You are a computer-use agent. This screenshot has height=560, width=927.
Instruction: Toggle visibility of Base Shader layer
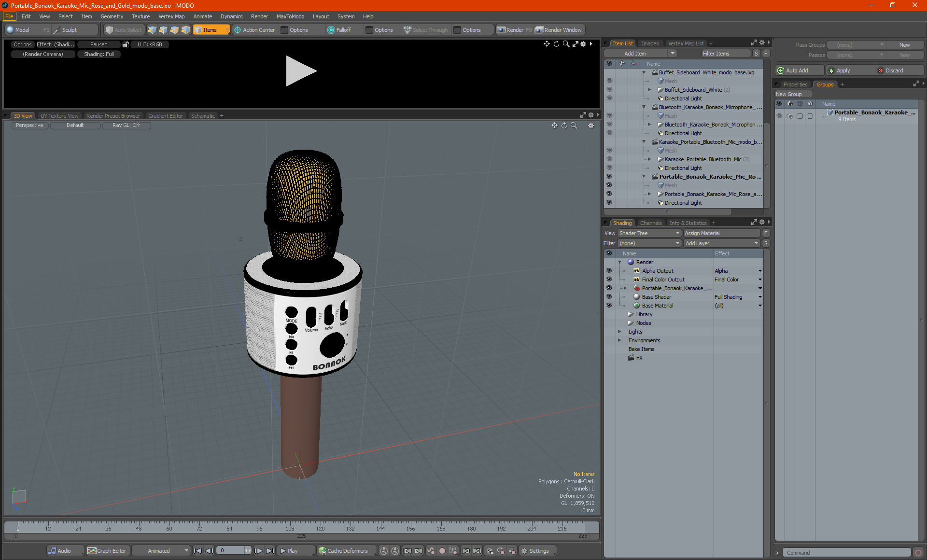[x=609, y=297]
